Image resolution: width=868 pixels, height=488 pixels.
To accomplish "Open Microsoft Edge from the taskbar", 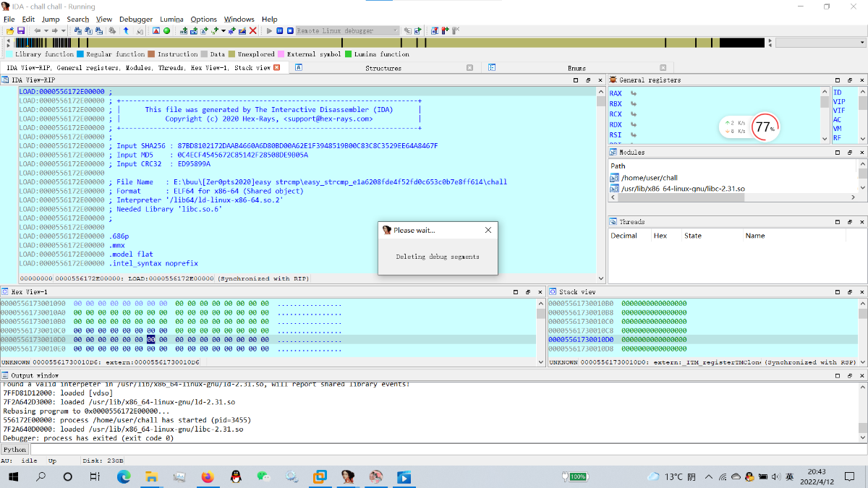I will click(x=124, y=477).
